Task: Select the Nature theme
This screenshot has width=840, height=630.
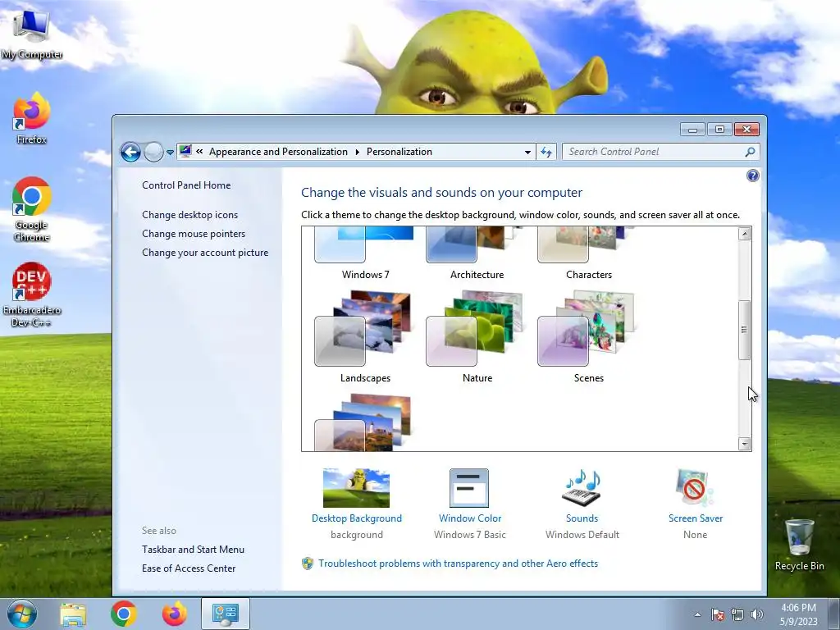Action: [477, 328]
